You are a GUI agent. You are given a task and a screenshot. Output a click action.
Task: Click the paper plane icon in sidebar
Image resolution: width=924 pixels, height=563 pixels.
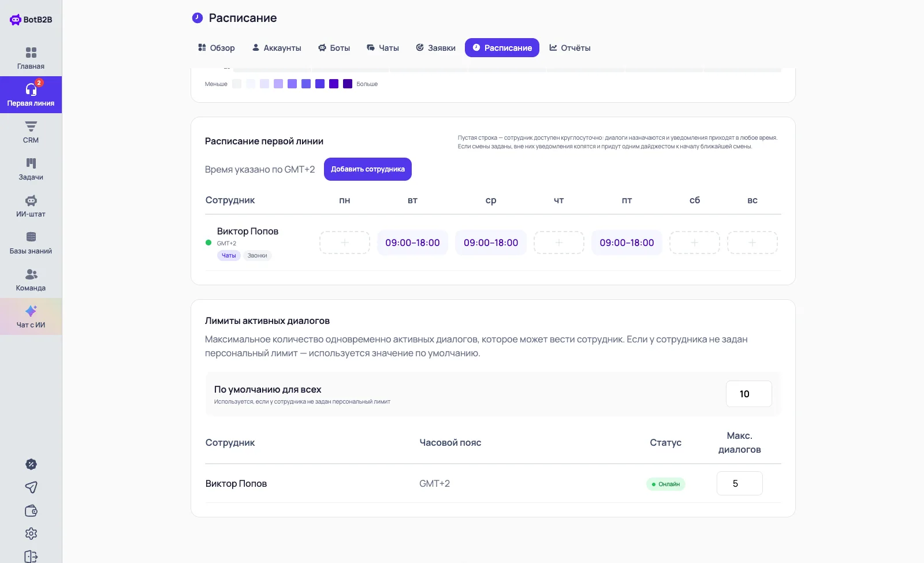pos(31,487)
